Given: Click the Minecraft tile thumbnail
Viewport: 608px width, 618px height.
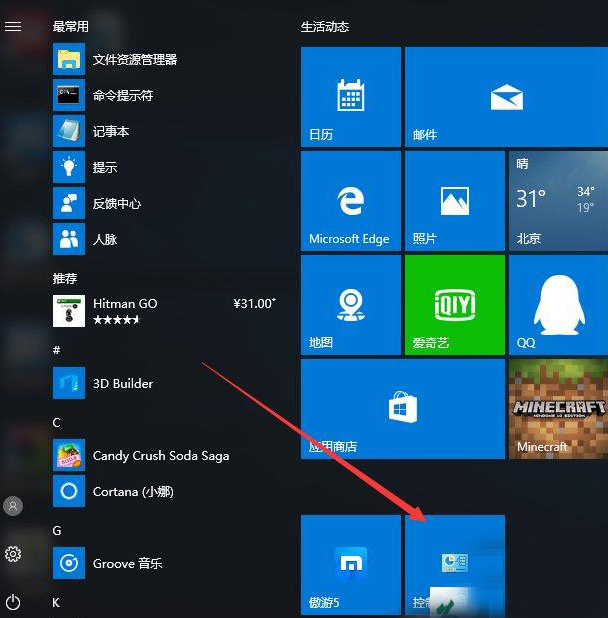Looking at the screenshot, I should tap(557, 409).
